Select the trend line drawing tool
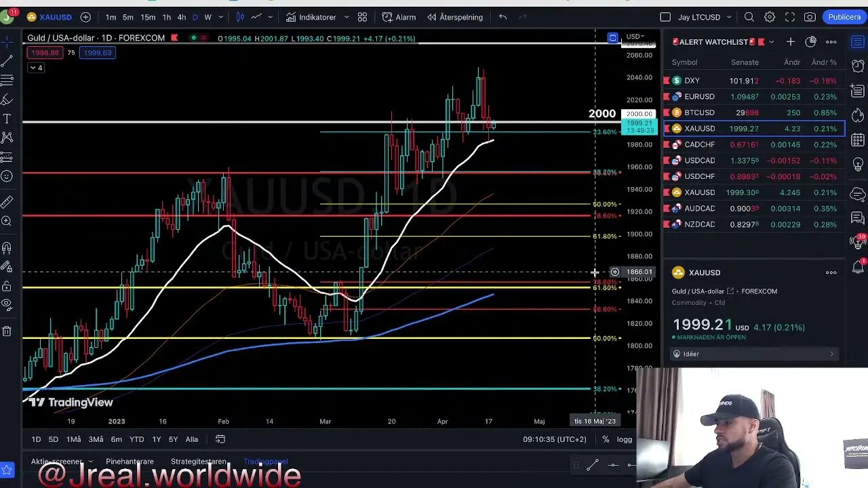Viewport: 868px width, 488px height. tap(7, 62)
